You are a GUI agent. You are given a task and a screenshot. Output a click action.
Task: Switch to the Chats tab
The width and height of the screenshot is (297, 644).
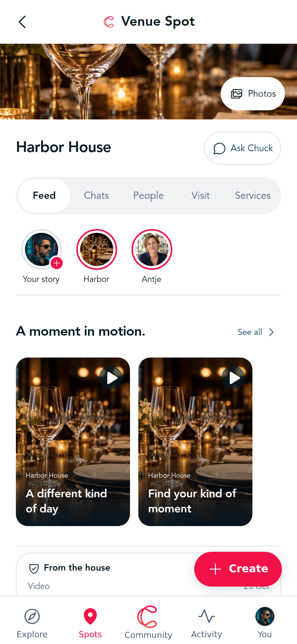[x=96, y=195]
